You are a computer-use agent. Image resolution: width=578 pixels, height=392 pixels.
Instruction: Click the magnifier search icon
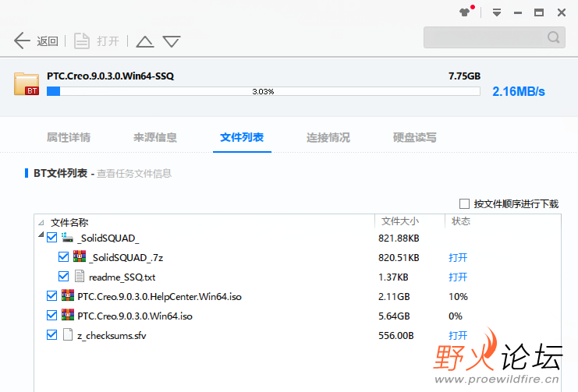(x=553, y=37)
